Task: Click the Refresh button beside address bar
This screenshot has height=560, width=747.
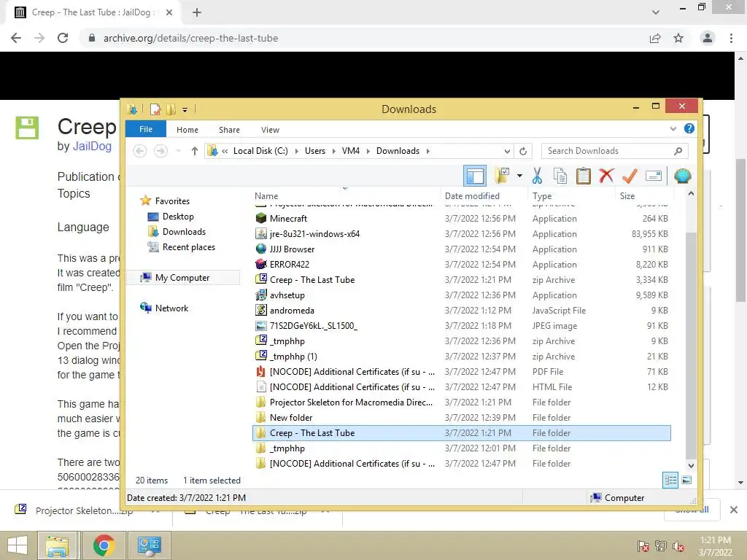Action: pyautogui.click(x=523, y=151)
